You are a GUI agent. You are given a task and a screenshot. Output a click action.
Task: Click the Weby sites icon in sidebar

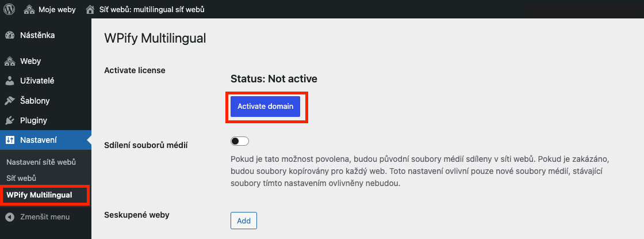(x=10, y=61)
